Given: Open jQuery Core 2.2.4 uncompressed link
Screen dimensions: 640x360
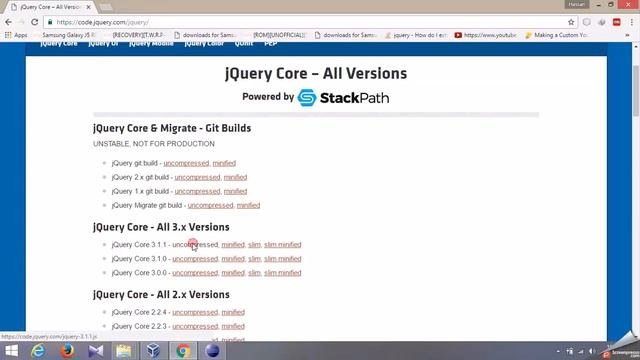Looking at the screenshot, I should click(x=195, y=312).
